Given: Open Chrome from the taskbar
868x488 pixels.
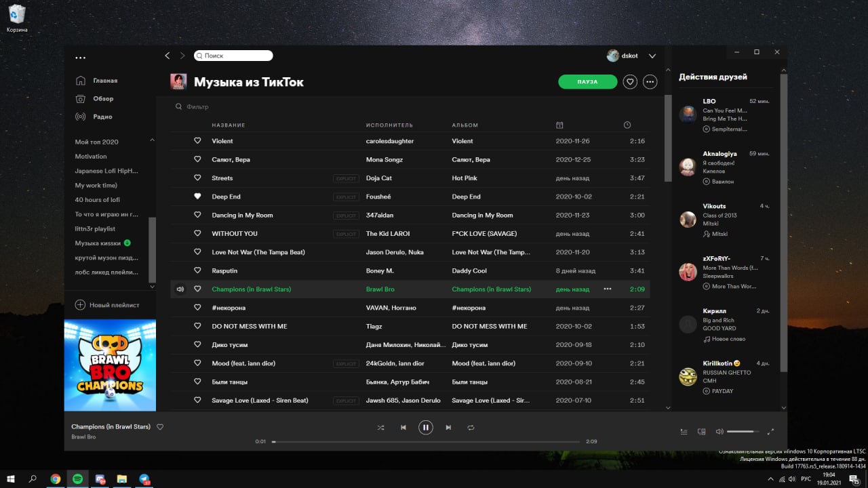Looking at the screenshot, I should (x=56, y=479).
